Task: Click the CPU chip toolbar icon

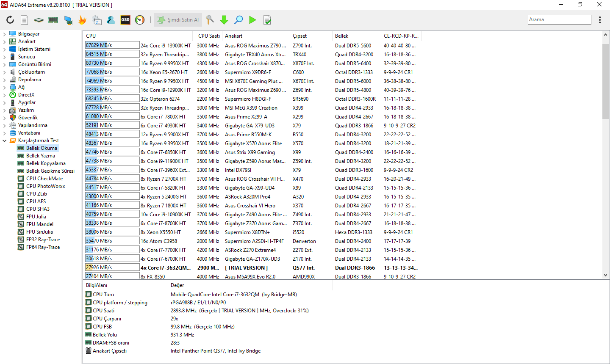Action: click(x=39, y=20)
